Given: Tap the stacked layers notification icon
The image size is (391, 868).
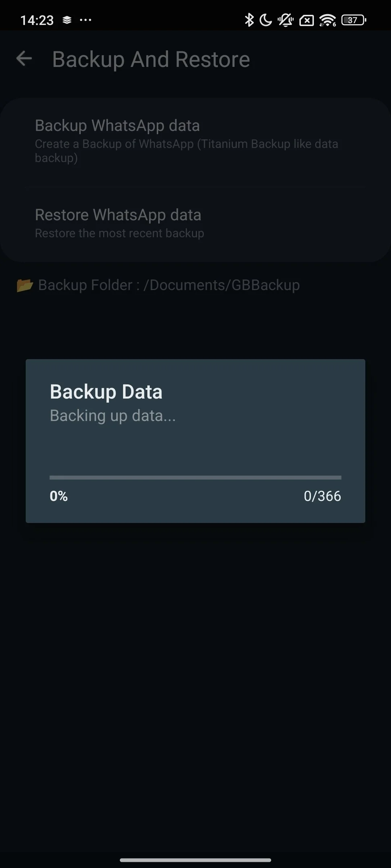Looking at the screenshot, I should click(x=67, y=20).
